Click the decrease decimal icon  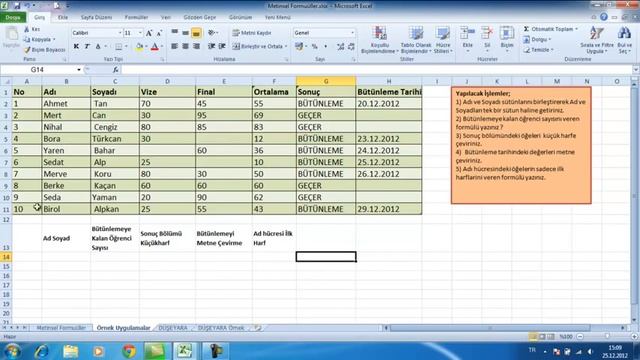coord(351,47)
